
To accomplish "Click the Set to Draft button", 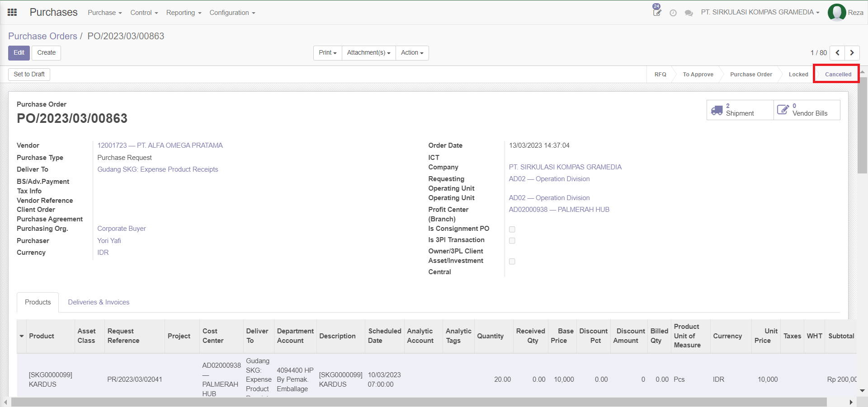I will pos(29,74).
